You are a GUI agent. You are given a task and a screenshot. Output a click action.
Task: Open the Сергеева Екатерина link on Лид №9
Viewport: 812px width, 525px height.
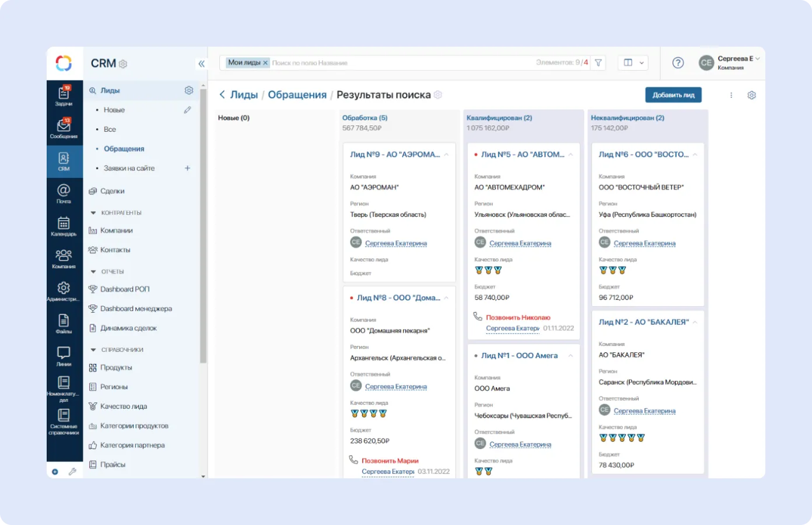pyautogui.click(x=395, y=243)
